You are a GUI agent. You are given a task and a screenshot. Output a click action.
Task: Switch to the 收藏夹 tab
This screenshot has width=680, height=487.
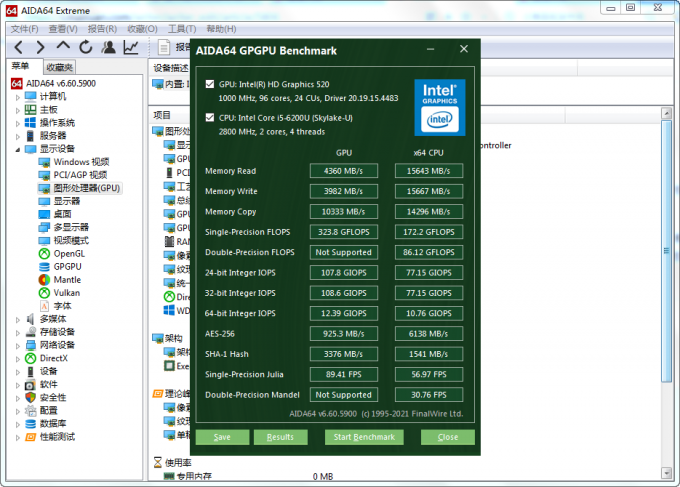click(x=59, y=67)
